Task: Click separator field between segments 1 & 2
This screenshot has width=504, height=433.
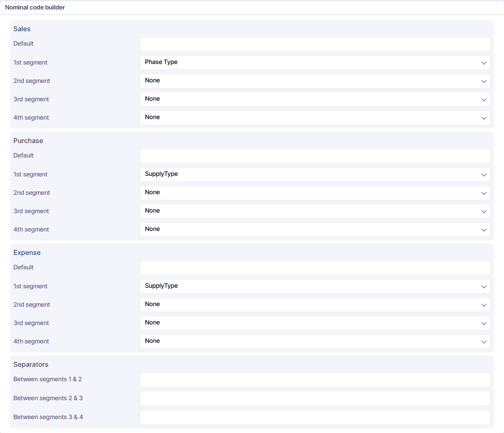Action: 314,380
